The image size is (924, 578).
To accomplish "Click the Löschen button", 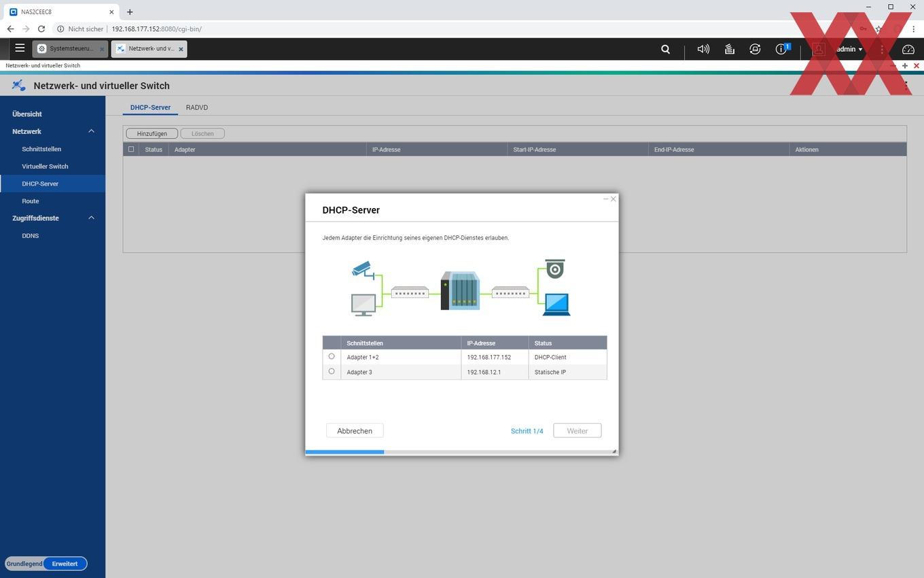I will coord(202,133).
